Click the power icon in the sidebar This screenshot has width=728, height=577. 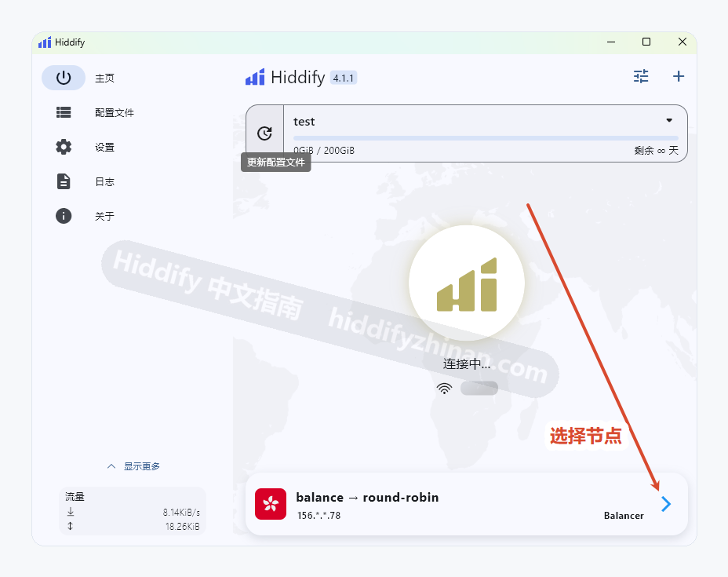coord(64,78)
